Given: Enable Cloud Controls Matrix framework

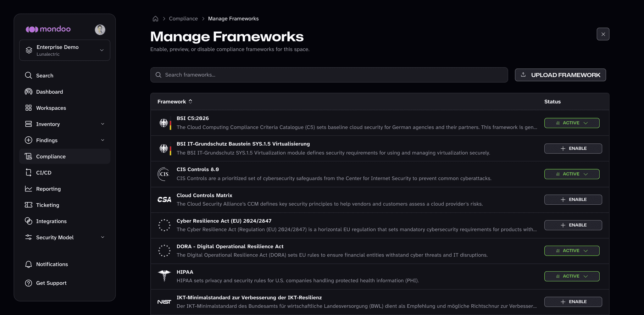Looking at the screenshot, I should [x=573, y=200].
